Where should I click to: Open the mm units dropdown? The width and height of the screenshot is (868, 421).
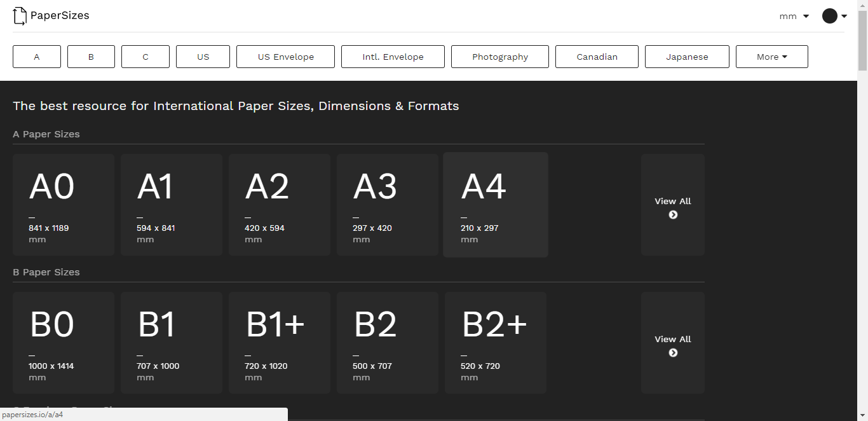click(x=794, y=16)
